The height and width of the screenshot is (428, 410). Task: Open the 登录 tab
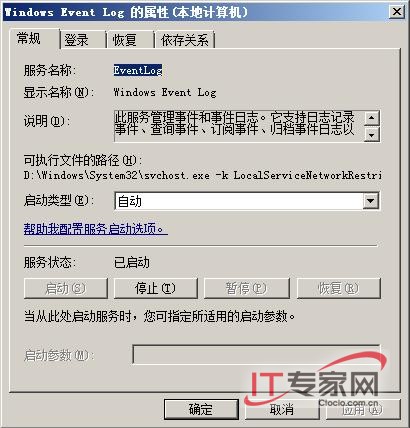pyautogui.click(x=82, y=40)
